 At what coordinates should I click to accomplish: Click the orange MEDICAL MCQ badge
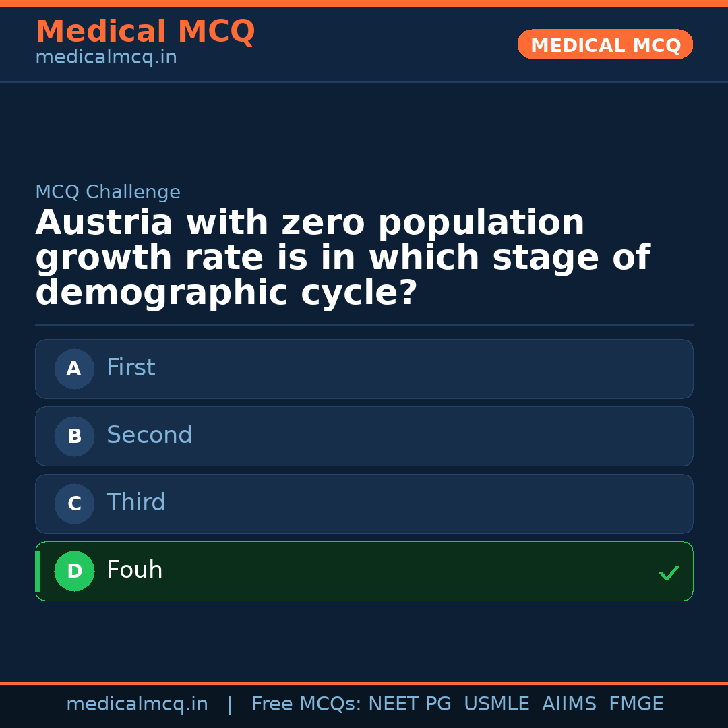pyautogui.click(x=605, y=44)
